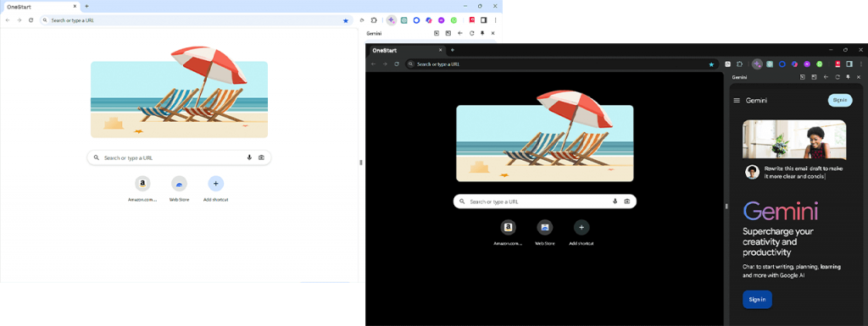Select the OneStart tab in the light window
The width and height of the screenshot is (868, 326).
point(42,6)
